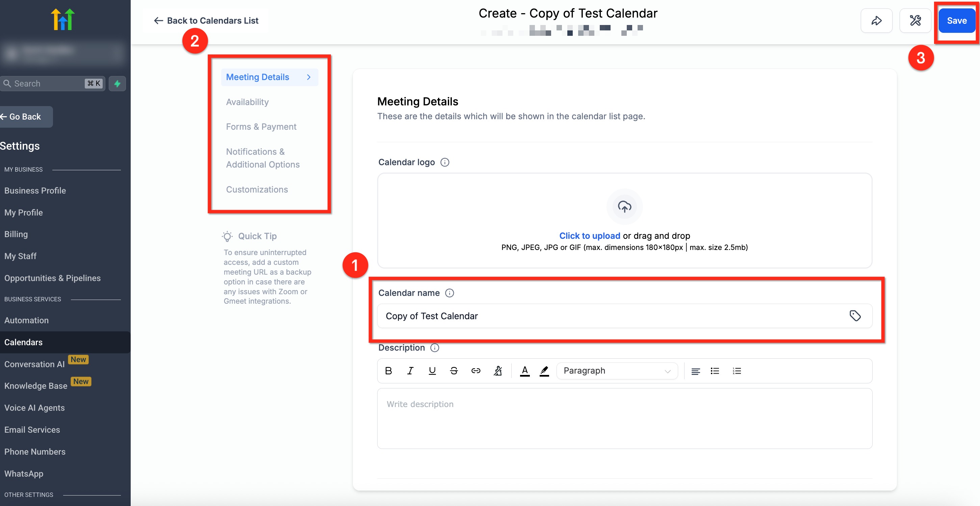Toggle strikethrough formatting in description toolbar
This screenshot has height=506, width=980.
click(454, 371)
